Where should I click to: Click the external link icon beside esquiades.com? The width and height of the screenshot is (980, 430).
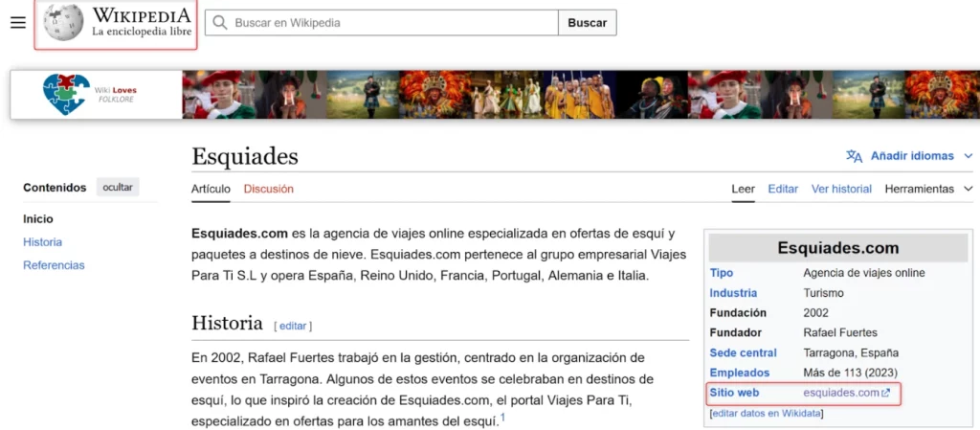click(885, 393)
